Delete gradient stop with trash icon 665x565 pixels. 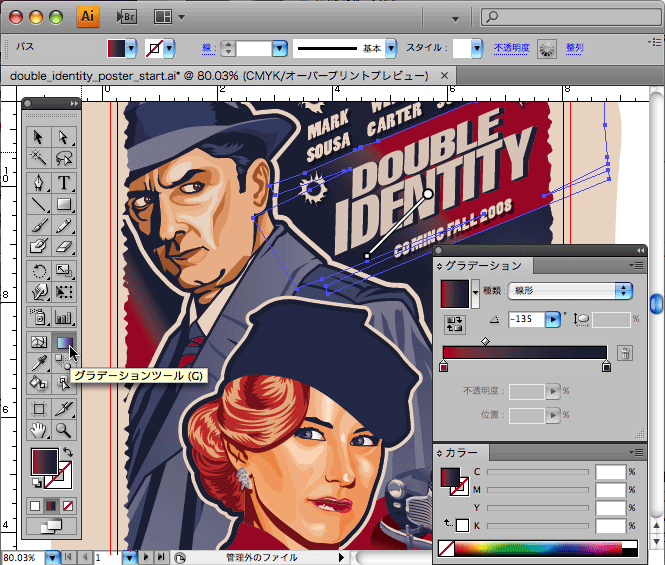(625, 353)
